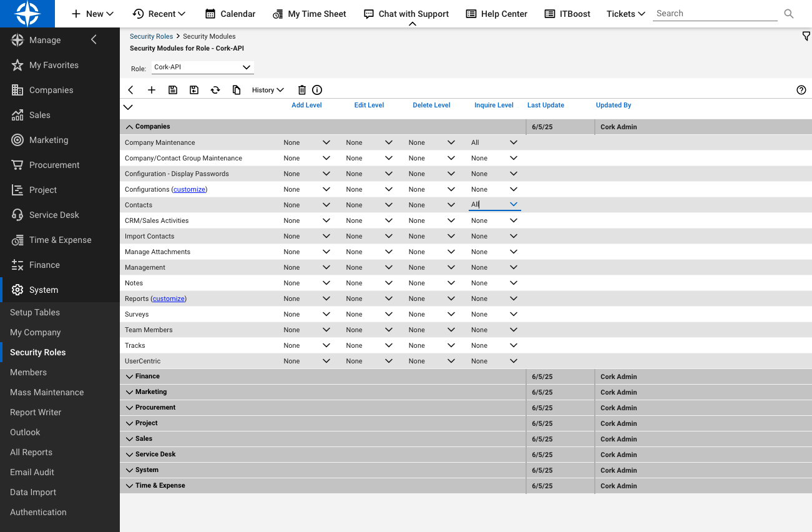Click customize link next to Configurations
The height and width of the screenshot is (532, 812).
pyautogui.click(x=189, y=189)
